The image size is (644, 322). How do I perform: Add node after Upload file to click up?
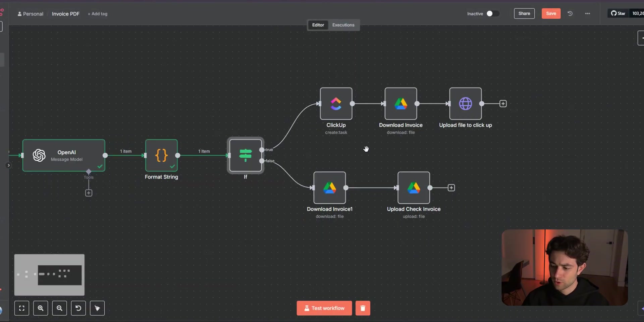point(503,104)
